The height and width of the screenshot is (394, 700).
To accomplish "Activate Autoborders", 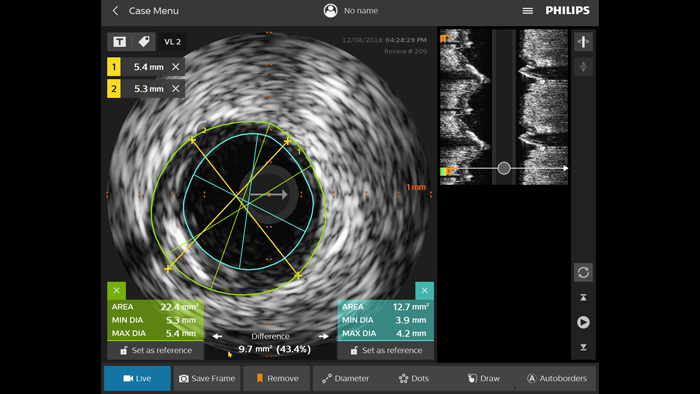I will [557, 378].
